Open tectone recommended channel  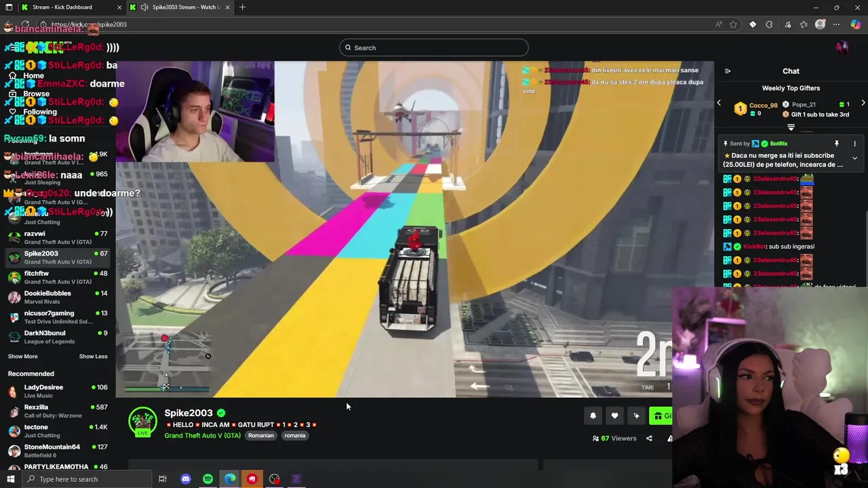point(58,431)
